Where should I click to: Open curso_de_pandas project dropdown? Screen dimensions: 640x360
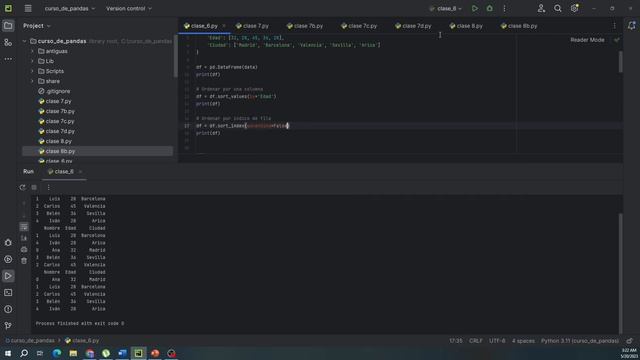point(69,9)
